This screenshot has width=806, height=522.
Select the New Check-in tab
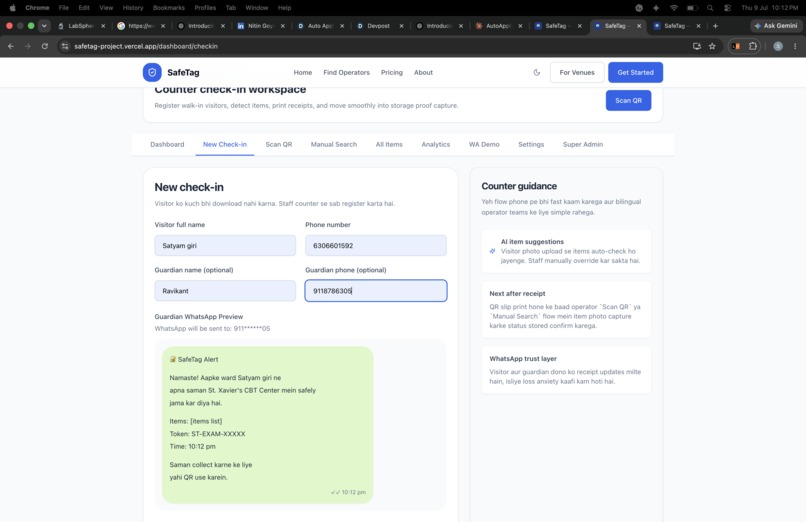pyautogui.click(x=225, y=144)
